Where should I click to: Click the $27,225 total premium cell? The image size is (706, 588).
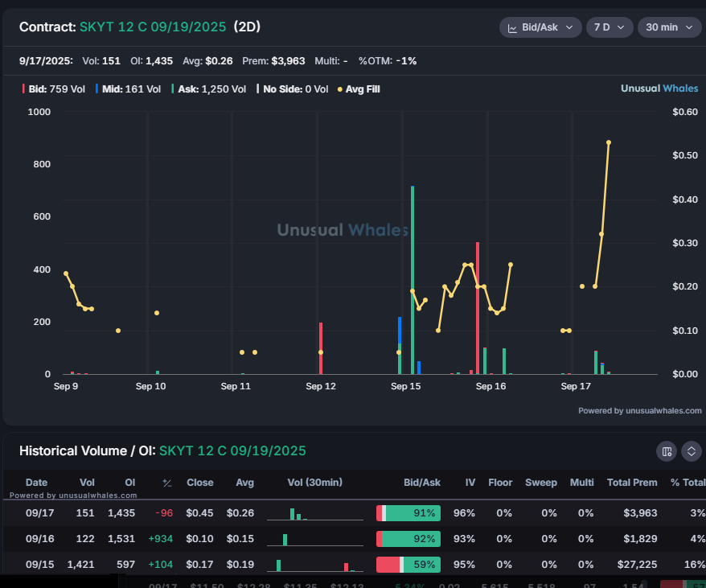point(637,564)
